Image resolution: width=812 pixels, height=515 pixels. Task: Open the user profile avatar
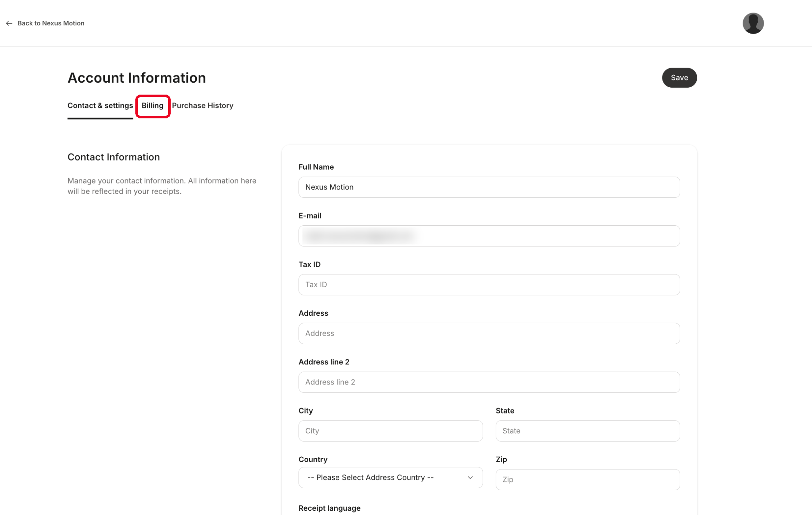pyautogui.click(x=753, y=23)
